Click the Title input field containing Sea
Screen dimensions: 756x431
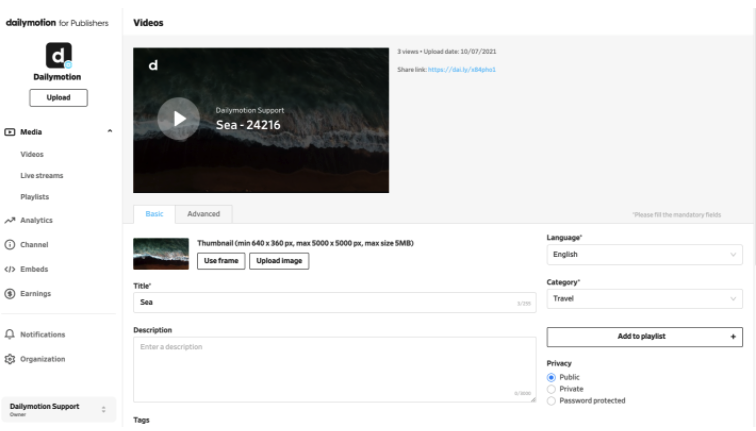[335, 302]
